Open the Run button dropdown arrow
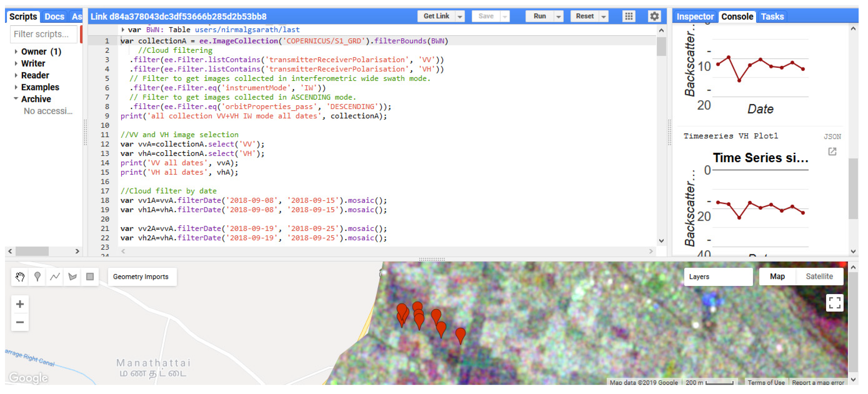The height and width of the screenshot is (394, 868). point(558,16)
